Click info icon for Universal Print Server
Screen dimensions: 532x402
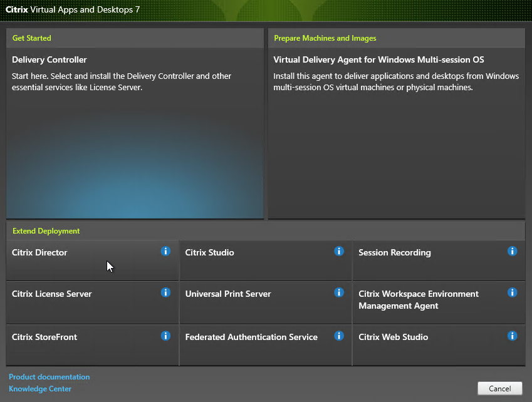tap(339, 292)
